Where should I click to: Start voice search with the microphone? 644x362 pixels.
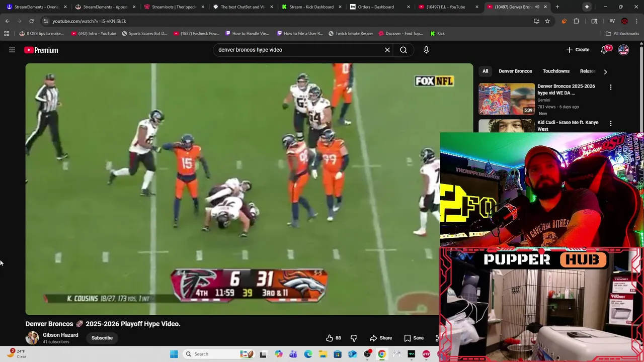click(x=426, y=50)
